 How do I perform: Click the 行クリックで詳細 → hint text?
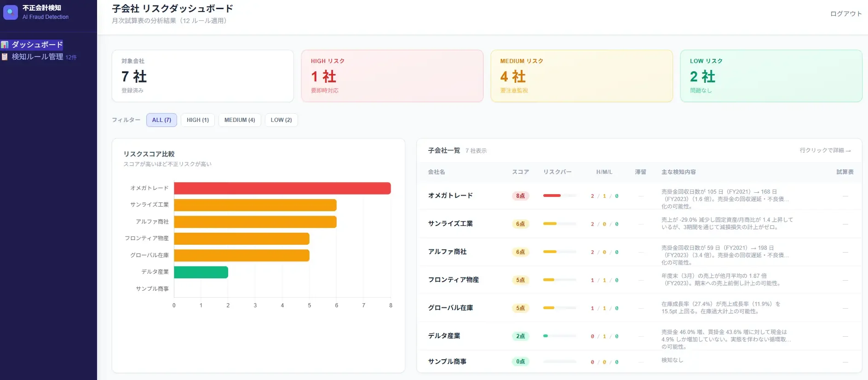(x=825, y=150)
